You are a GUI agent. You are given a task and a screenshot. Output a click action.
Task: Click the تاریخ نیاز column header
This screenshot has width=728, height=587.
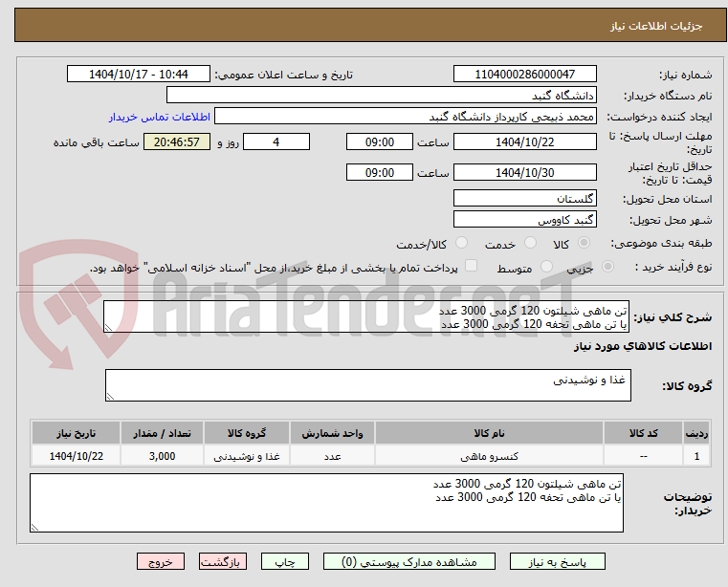tap(77, 433)
